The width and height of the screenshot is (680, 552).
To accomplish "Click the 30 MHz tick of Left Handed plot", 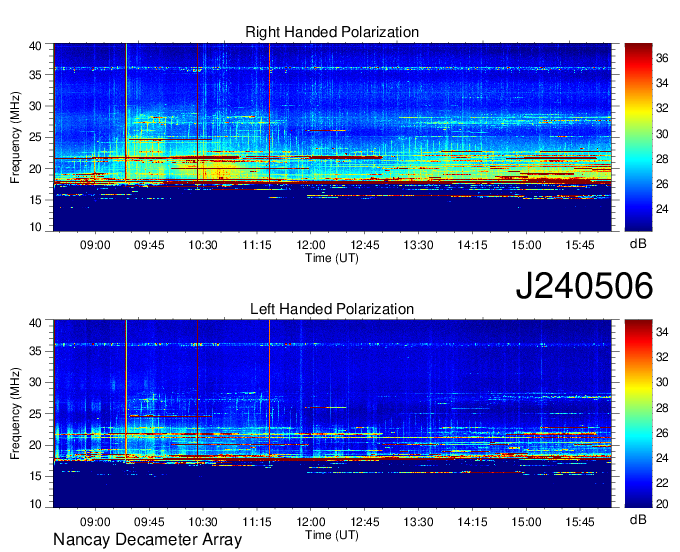I will [35, 382].
